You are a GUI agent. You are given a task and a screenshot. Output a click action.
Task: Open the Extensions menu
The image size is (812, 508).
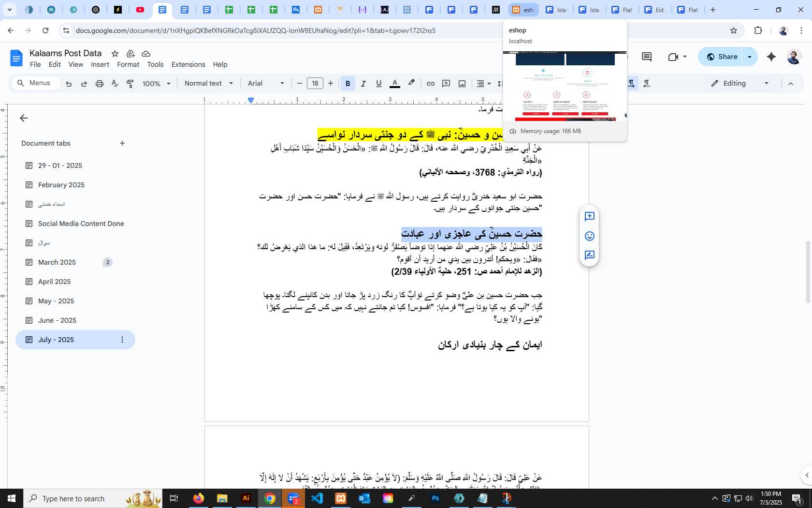(188, 64)
